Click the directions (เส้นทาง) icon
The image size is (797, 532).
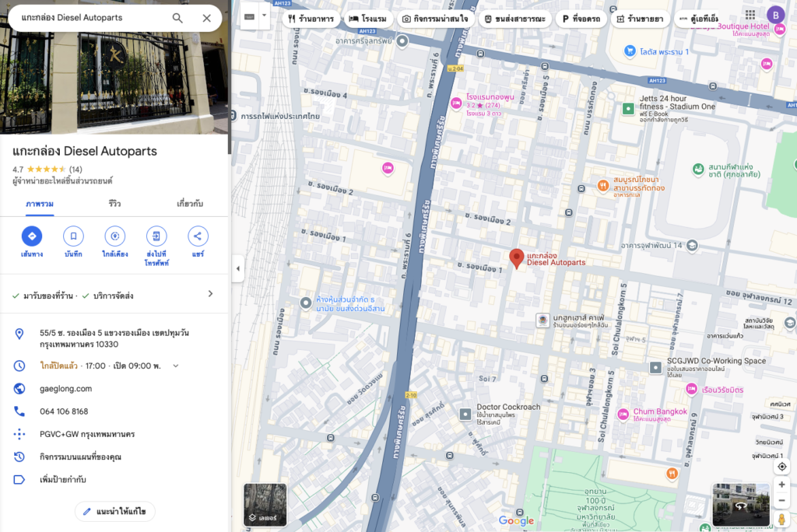click(32, 236)
